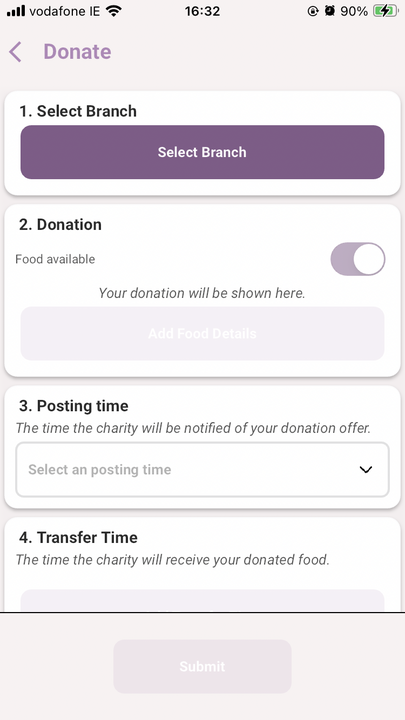Toggle the Food available switch
This screenshot has height=720, width=405.
pos(358,259)
